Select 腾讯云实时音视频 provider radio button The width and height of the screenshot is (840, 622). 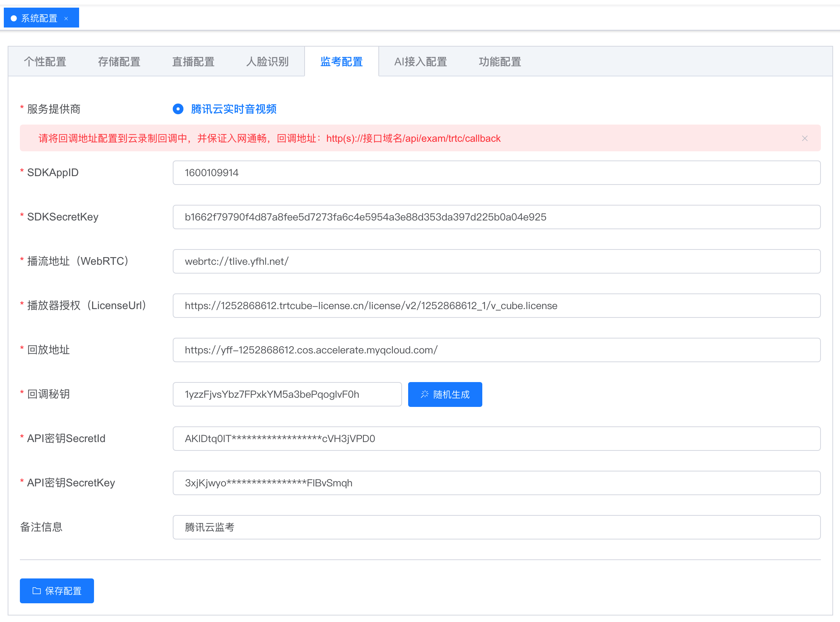click(x=178, y=109)
